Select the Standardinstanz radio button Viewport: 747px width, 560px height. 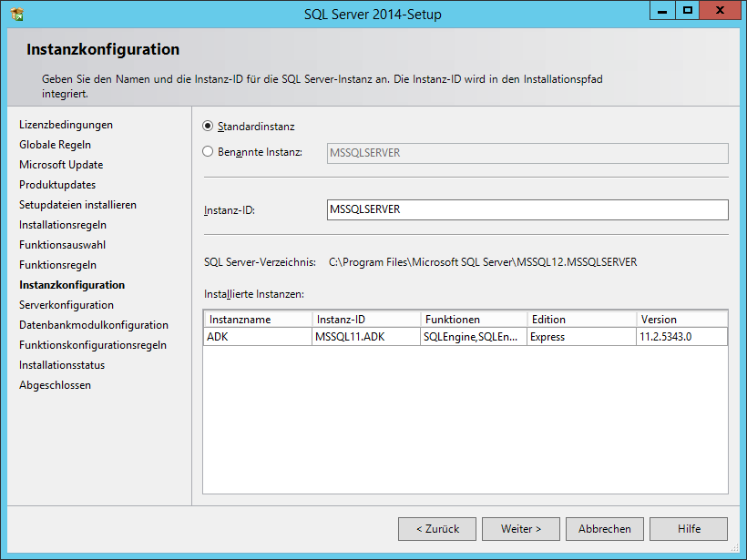209,127
